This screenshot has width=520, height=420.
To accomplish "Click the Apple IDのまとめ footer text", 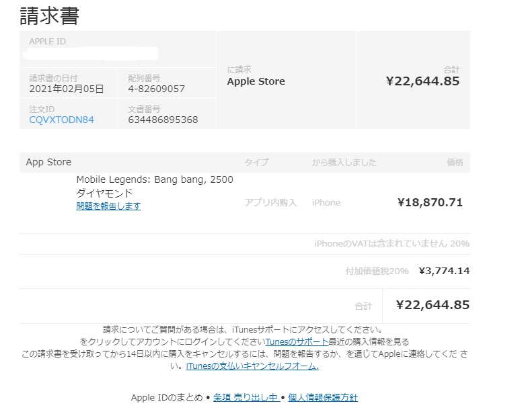I will (167, 397).
